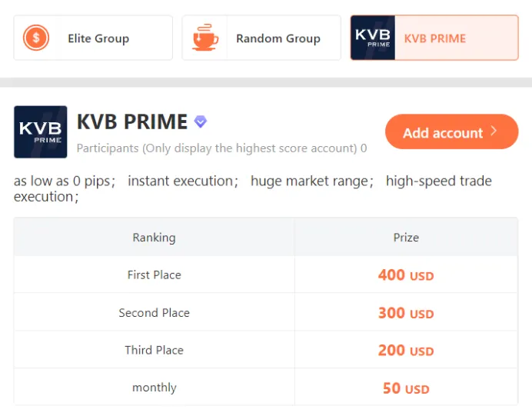Click the 50 USD monthly prize
The height and width of the screenshot is (416, 532).
point(406,388)
